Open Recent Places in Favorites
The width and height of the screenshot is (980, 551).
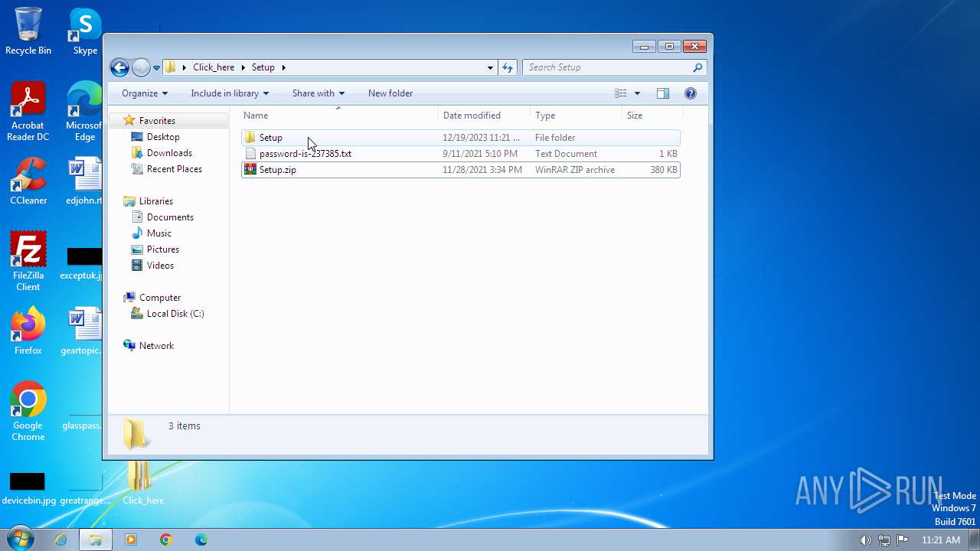point(175,169)
